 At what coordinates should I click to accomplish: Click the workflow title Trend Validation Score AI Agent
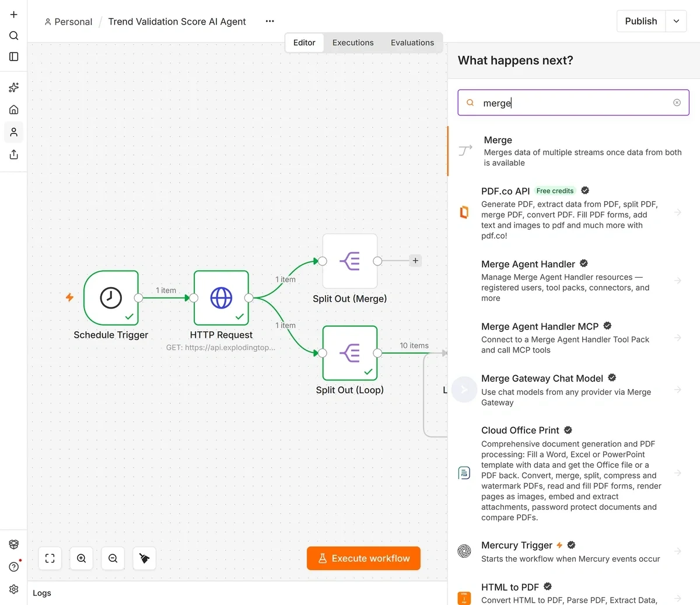coord(177,22)
